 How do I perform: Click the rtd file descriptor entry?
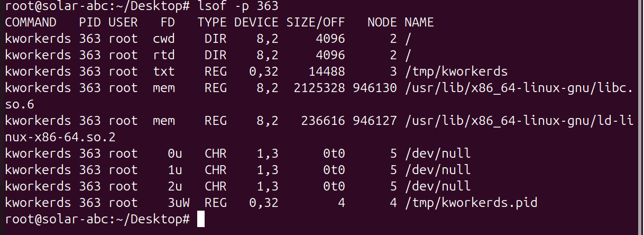(x=164, y=56)
